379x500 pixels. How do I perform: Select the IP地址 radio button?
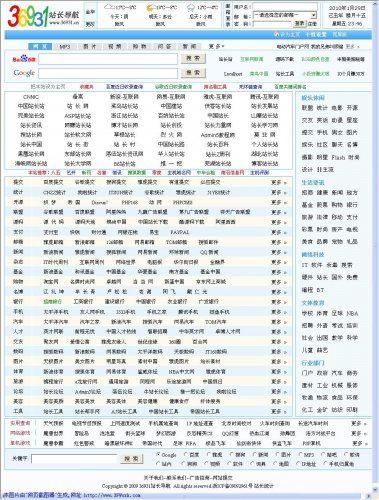point(298,463)
